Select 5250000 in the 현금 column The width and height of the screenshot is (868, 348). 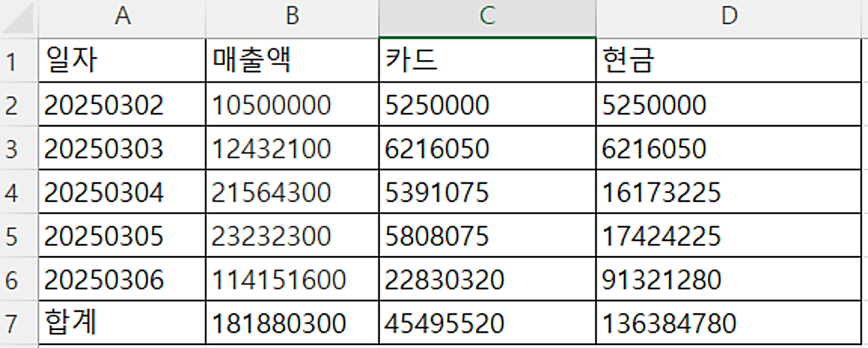coord(730,105)
